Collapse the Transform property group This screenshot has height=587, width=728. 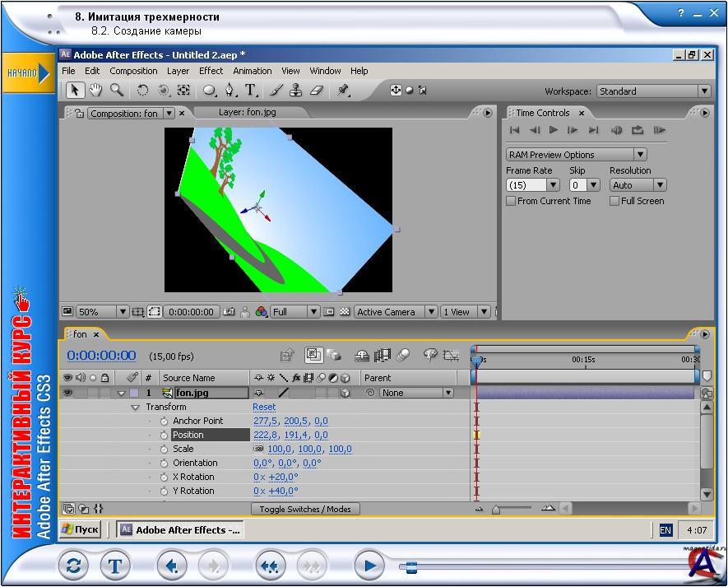[x=135, y=408]
